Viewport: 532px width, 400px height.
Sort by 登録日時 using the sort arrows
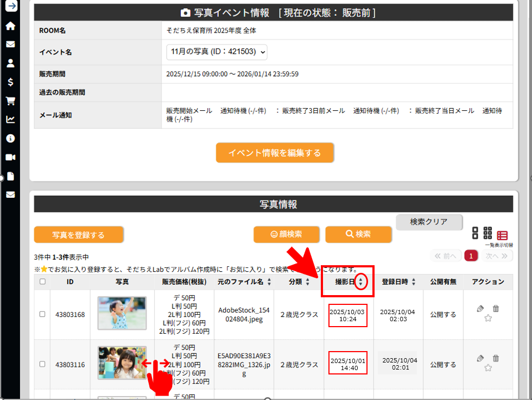(x=414, y=282)
